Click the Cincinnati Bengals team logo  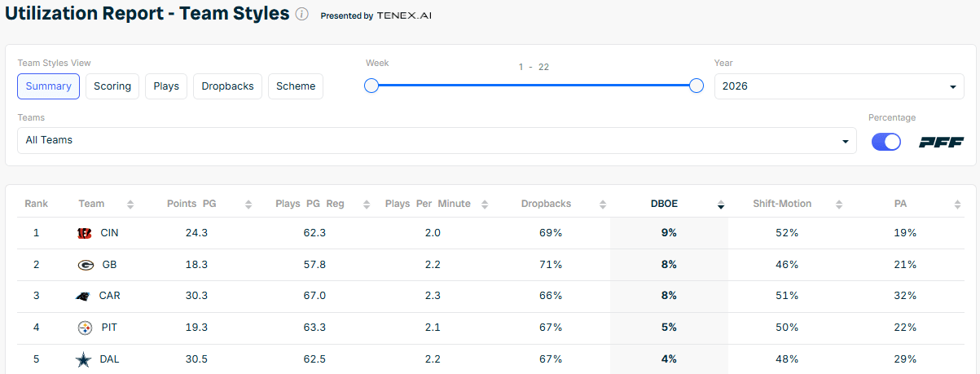click(x=85, y=233)
